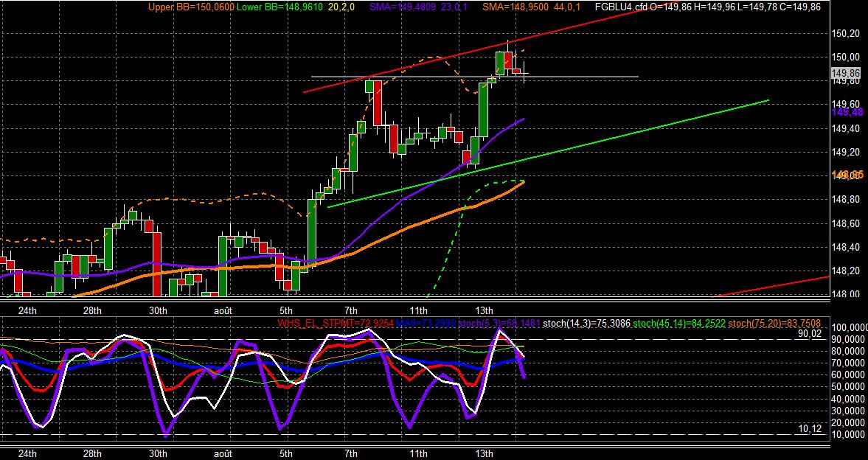This screenshot has height=460, width=868.
Task: Click the 11th label on price chart date axis
Action: (418, 310)
